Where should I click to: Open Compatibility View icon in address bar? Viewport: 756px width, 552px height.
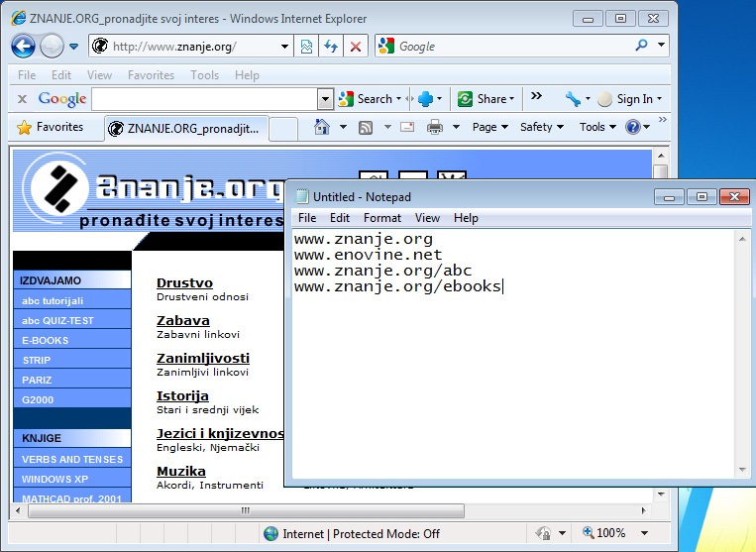[307, 46]
